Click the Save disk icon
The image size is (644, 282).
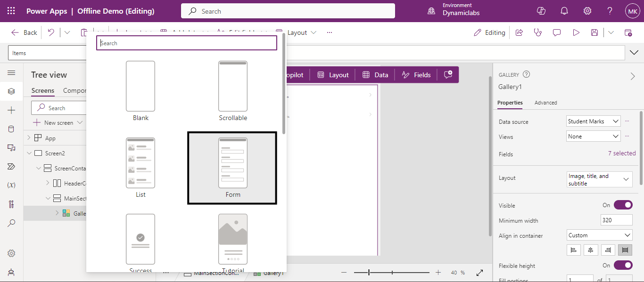click(594, 32)
